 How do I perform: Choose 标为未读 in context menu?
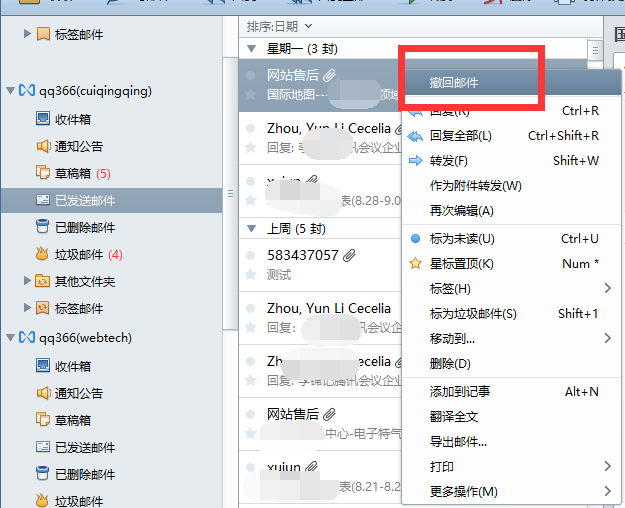(461, 238)
